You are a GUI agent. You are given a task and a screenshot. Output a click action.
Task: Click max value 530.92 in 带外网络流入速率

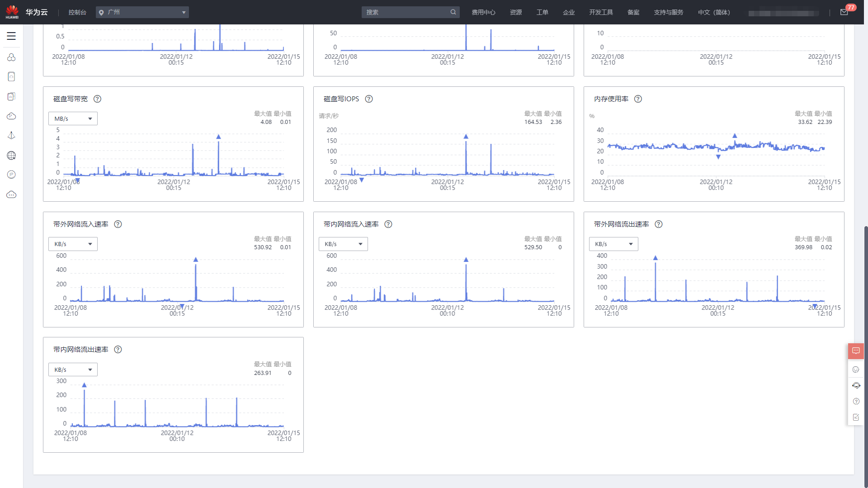263,247
